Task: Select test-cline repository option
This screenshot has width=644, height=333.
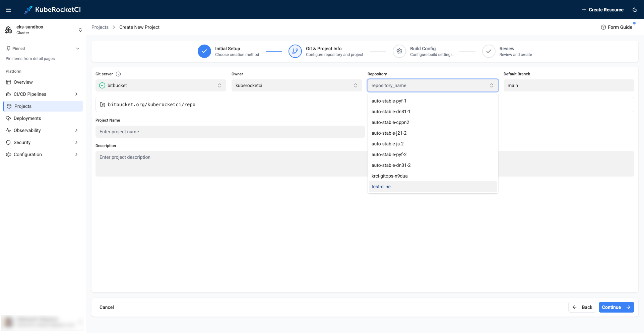Action: click(x=433, y=187)
